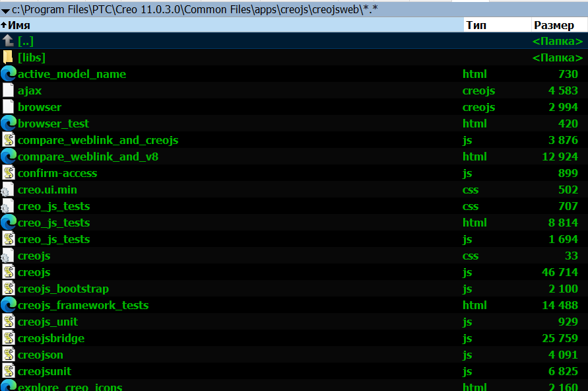The height and width of the screenshot is (391, 588).
Task: Click the blank file icon beside ajax
Action: (9, 90)
